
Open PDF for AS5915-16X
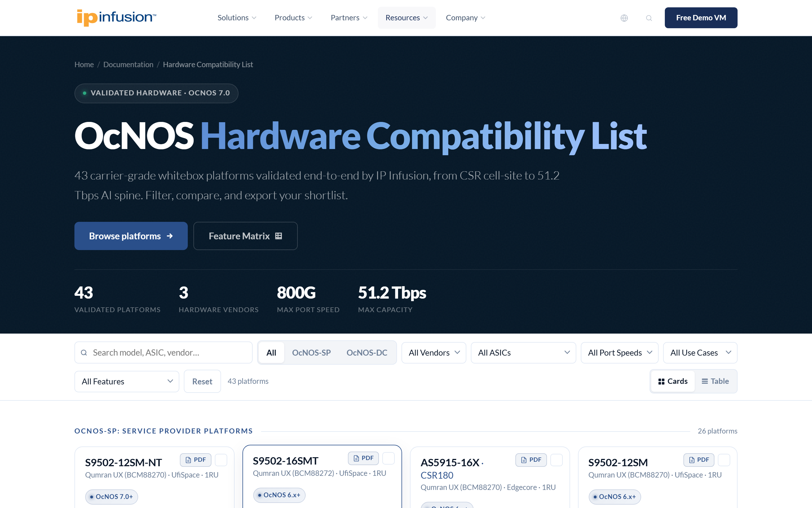531,460
